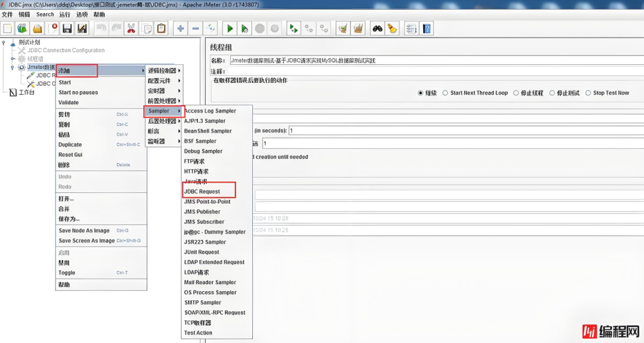The height and width of the screenshot is (343, 644).
Task: Click Start no pauses toolbar icon
Action: (245, 29)
